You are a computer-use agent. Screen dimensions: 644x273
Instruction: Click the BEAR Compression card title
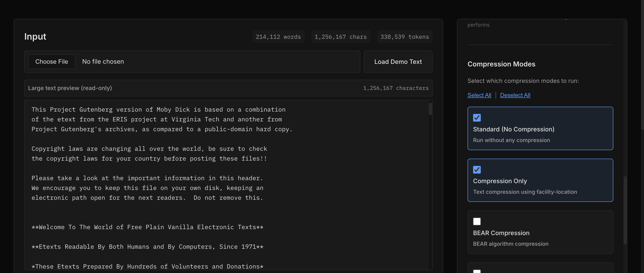point(501,233)
